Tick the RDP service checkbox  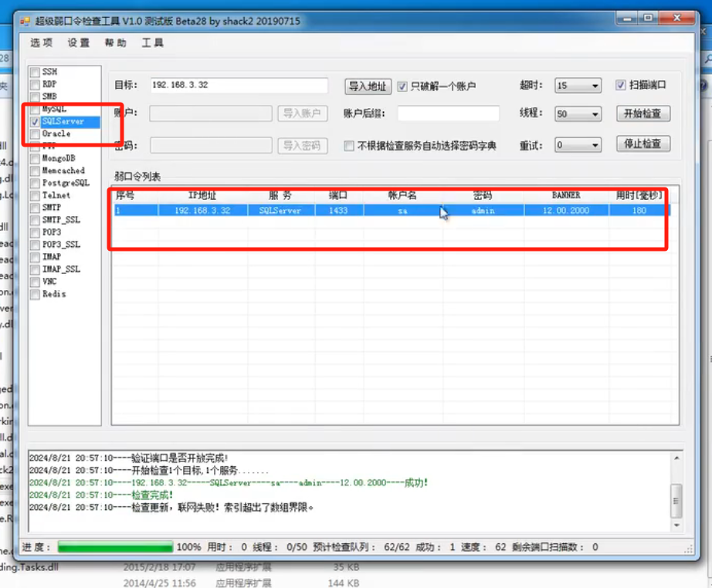(x=35, y=84)
